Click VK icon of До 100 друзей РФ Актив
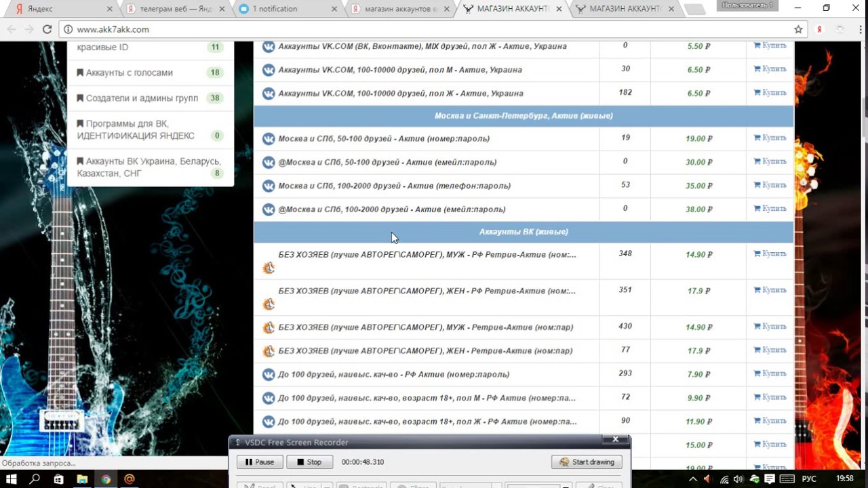The height and width of the screenshot is (488, 868). click(269, 375)
